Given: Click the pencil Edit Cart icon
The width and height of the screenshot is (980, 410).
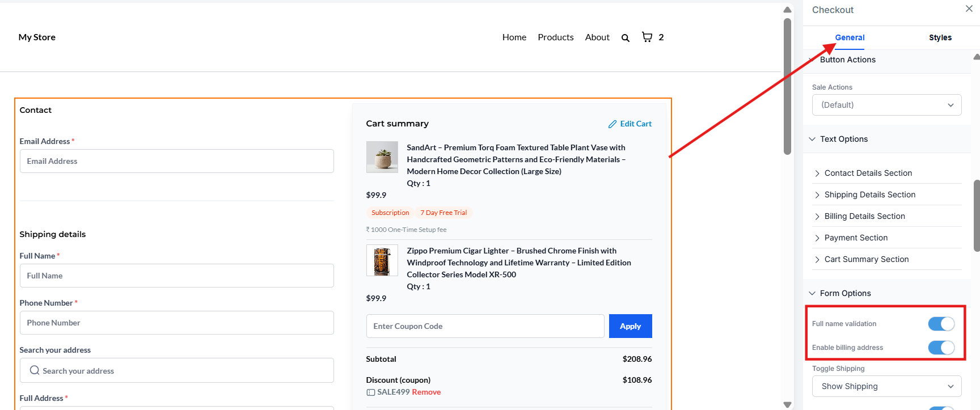Looking at the screenshot, I should (612, 124).
